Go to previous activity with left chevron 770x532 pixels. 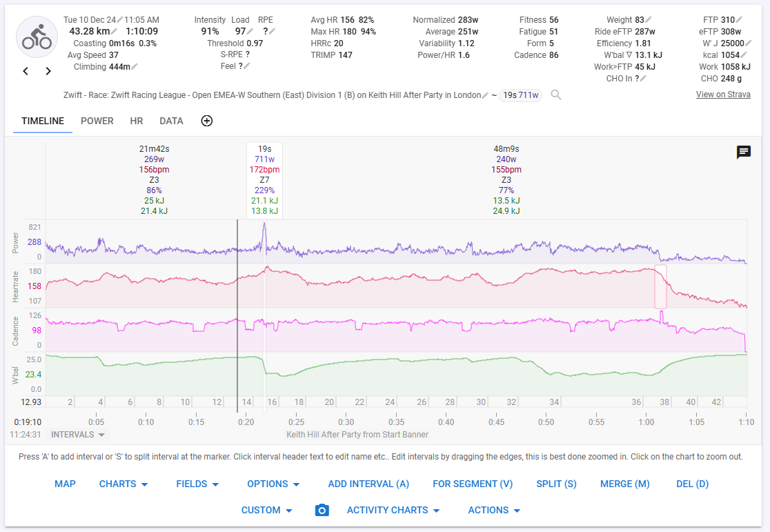(26, 71)
